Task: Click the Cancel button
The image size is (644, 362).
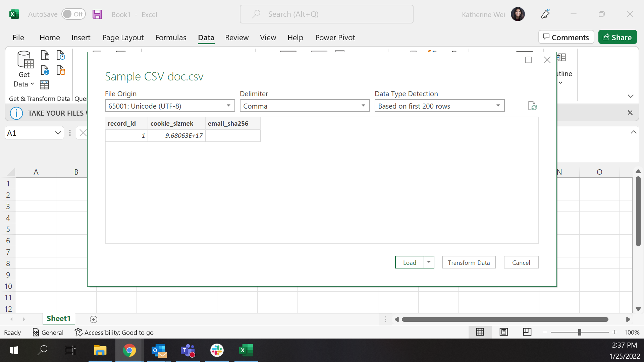Action: pos(521,262)
